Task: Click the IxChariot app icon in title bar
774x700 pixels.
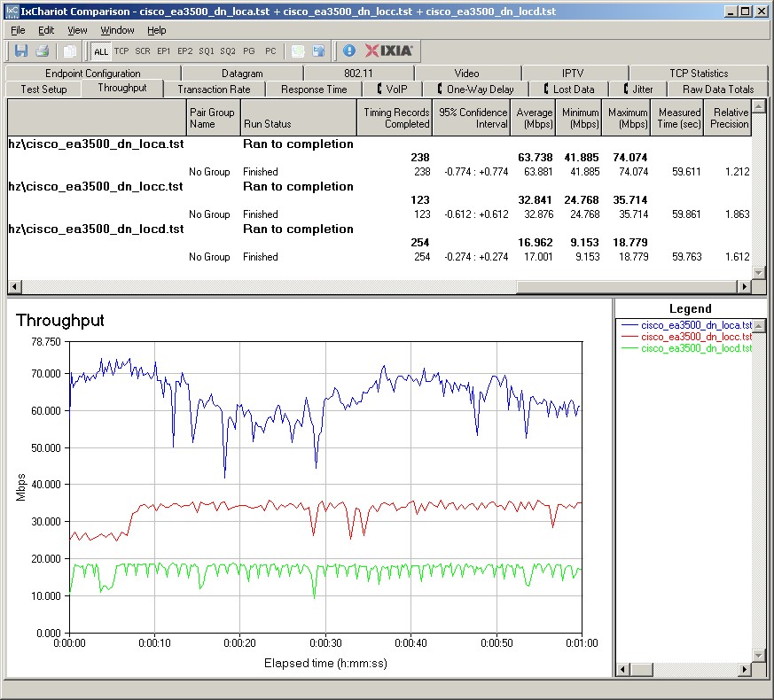Action: pyautogui.click(x=12, y=11)
